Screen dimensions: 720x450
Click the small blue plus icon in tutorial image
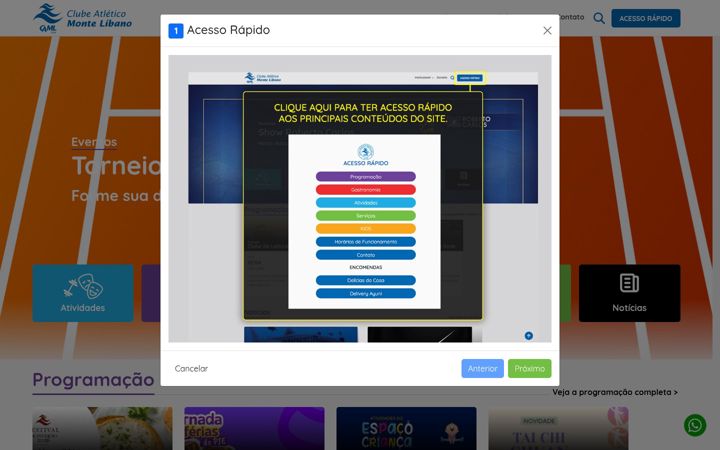click(x=529, y=336)
